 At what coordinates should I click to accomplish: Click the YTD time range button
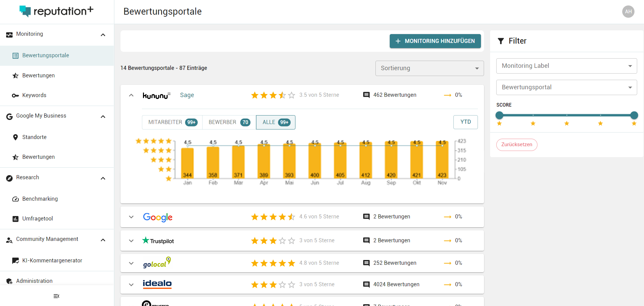(x=465, y=122)
